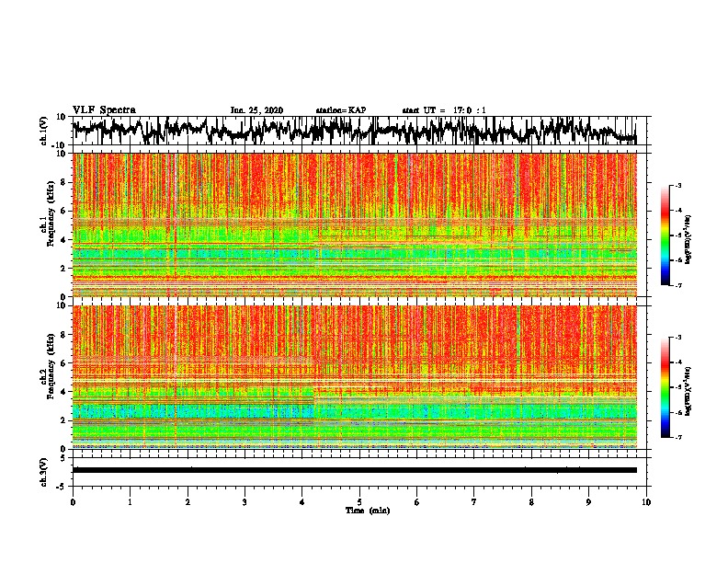Click the "10" tick on the time axis
The height and width of the screenshot is (563, 728).
tap(646, 502)
